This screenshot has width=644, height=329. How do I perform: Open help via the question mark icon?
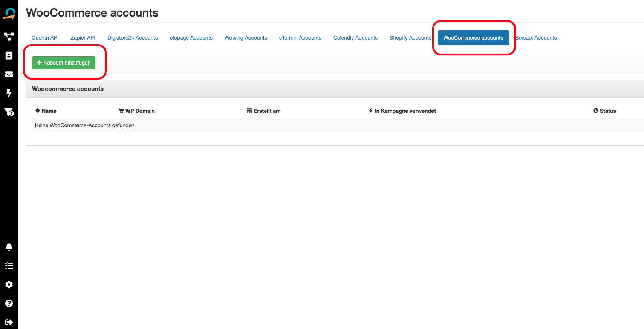9,303
